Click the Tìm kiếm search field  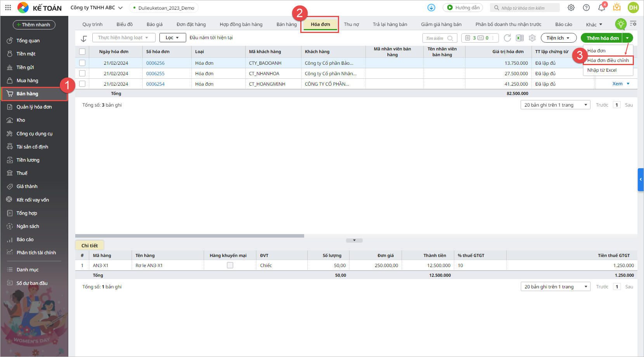435,38
